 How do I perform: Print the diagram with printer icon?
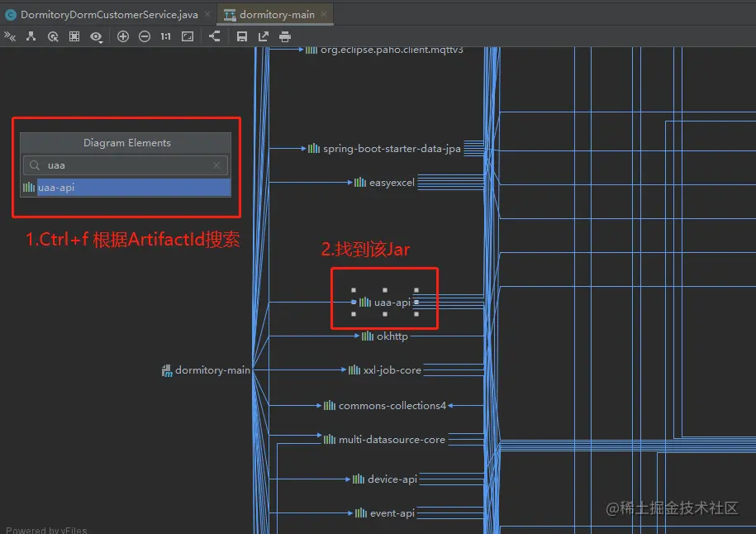(285, 36)
